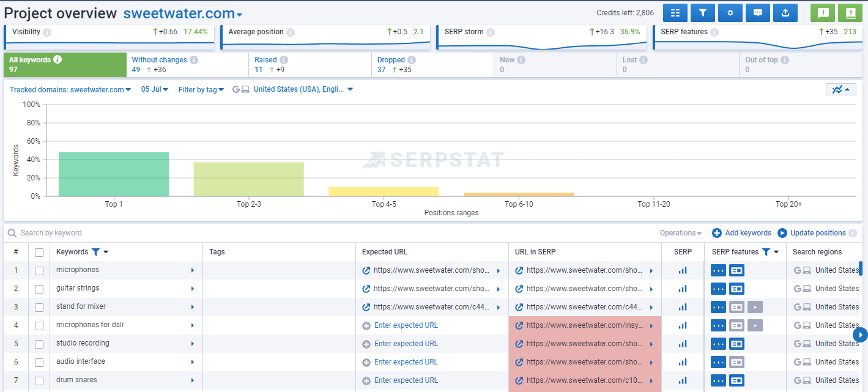
Task: Open SERP chart icon for guitar strings row
Action: (x=683, y=289)
